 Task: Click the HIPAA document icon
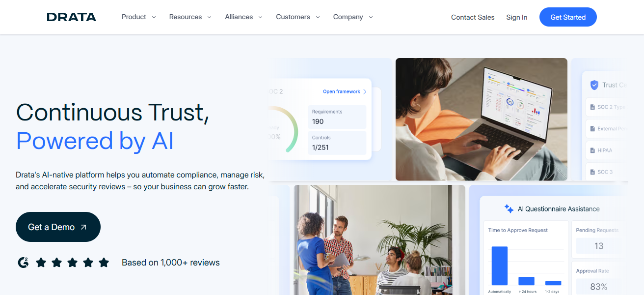click(x=591, y=150)
